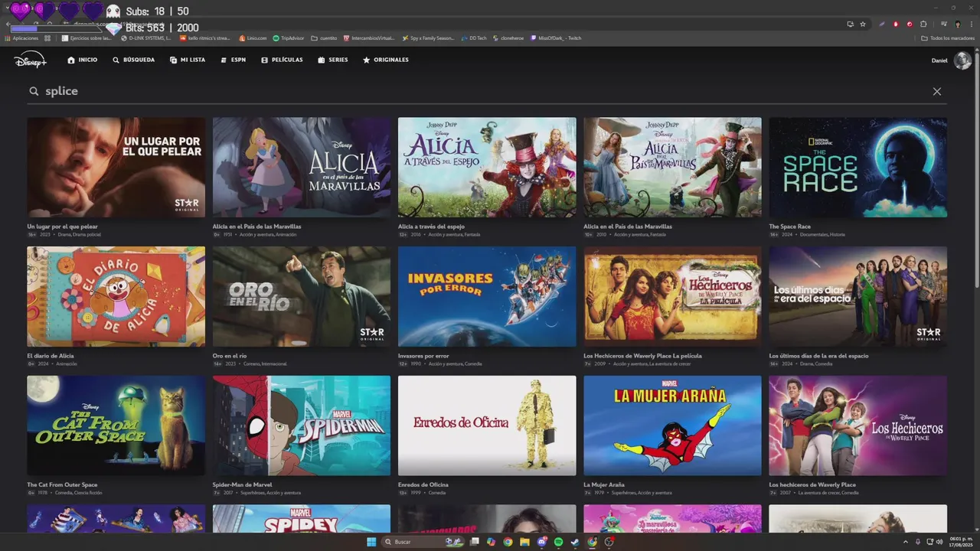
Task: Open the 2010 Johnny Depp "Alicia en el País de las Maravillas" thumbnail
Action: click(672, 167)
